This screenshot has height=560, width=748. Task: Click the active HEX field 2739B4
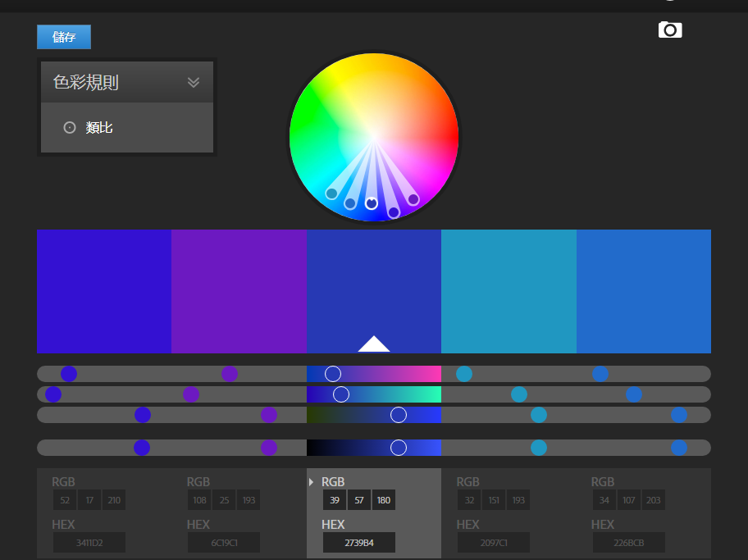pos(359,543)
